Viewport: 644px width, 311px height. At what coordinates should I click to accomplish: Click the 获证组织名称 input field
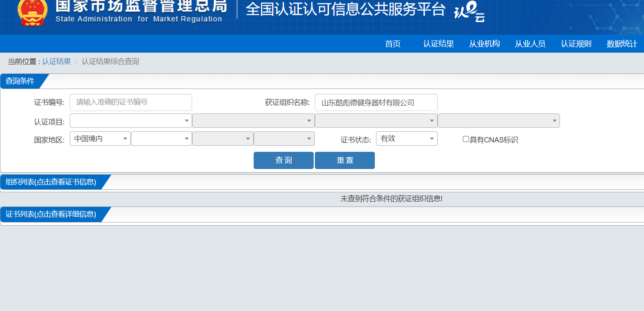(x=376, y=102)
